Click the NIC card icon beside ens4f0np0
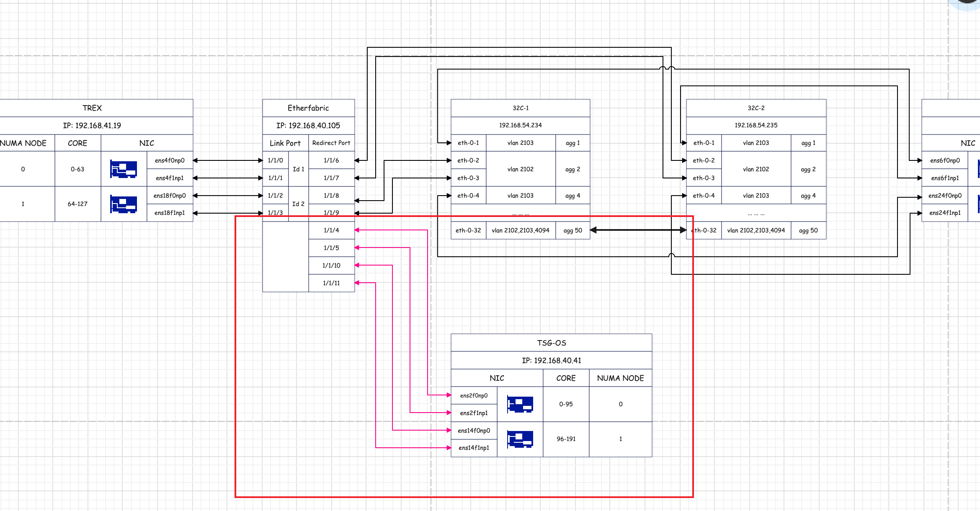 pos(124,169)
